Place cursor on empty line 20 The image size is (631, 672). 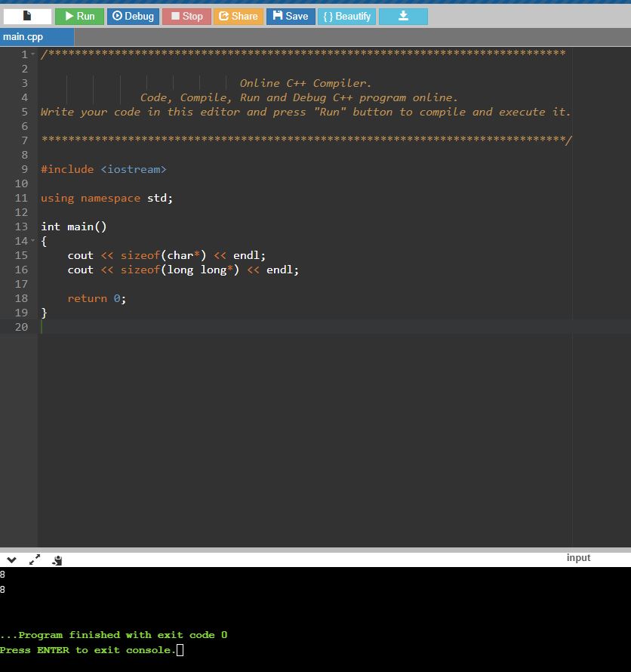pos(226,327)
